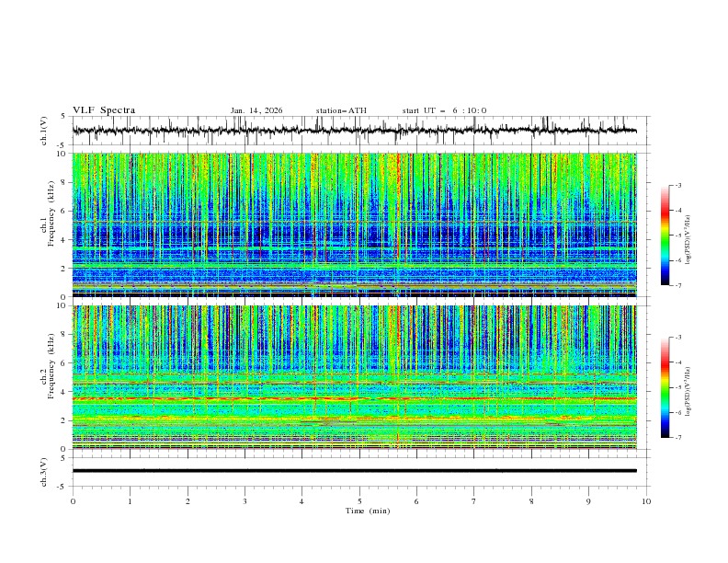Click the ch.1 Frequency (kHz) axis label
This screenshot has height=563, width=728.
click(x=48, y=213)
